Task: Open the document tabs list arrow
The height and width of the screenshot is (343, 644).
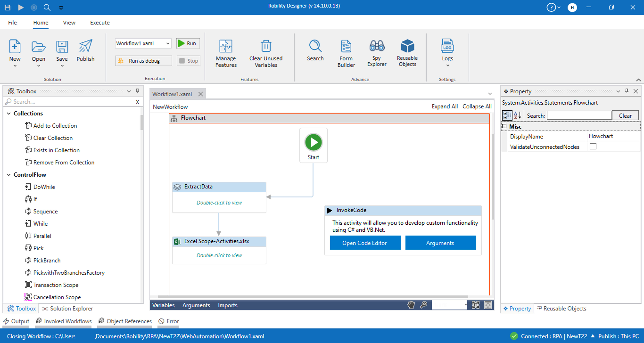Action: 490,94
